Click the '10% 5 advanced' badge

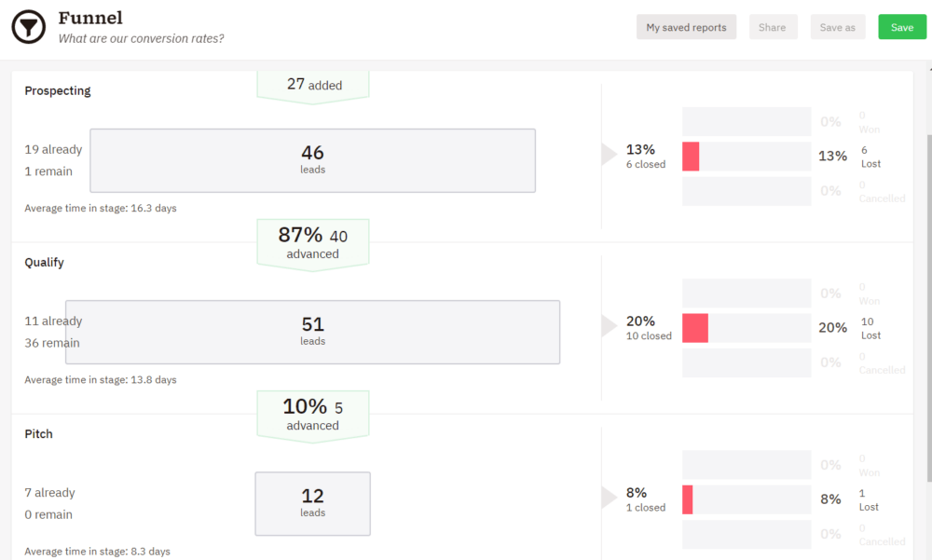(312, 415)
